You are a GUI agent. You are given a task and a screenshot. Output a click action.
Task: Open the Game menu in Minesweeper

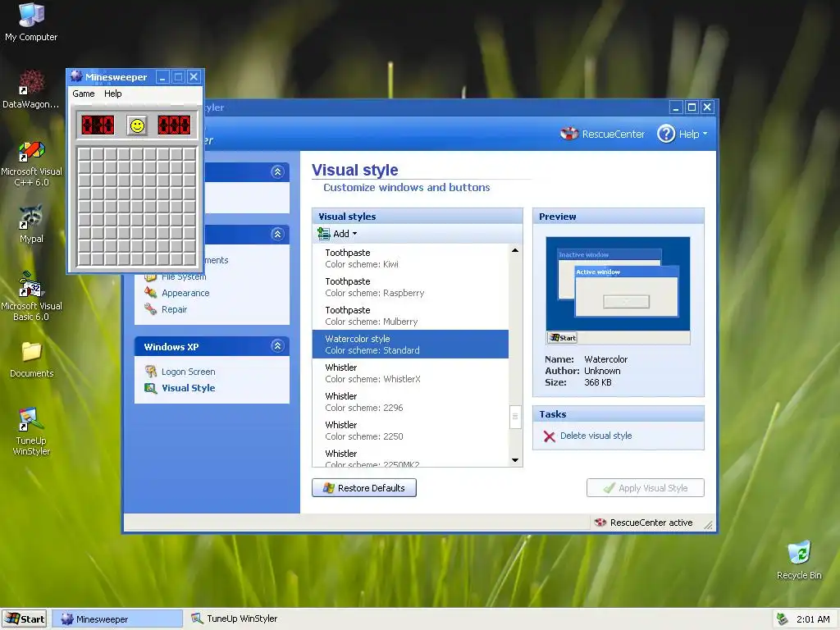(84, 94)
